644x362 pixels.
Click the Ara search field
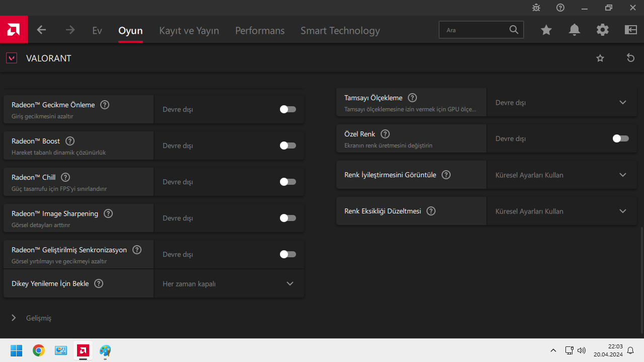point(476,30)
